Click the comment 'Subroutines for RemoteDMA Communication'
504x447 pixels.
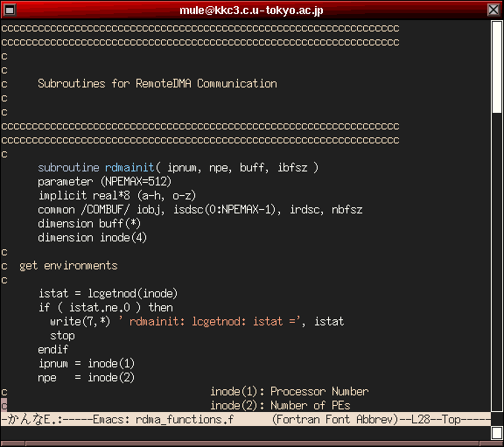click(x=157, y=84)
